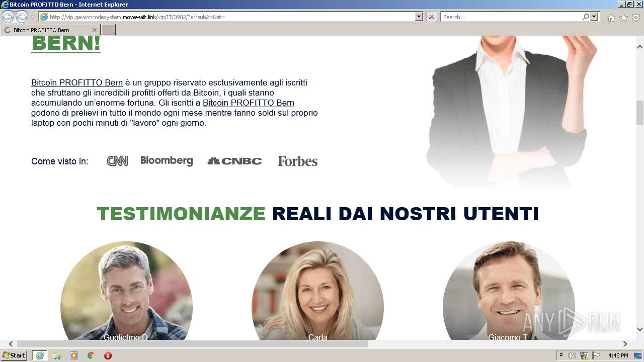Click the green BERN! heading link
The height and width of the screenshot is (362, 644).
click(66, 43)
